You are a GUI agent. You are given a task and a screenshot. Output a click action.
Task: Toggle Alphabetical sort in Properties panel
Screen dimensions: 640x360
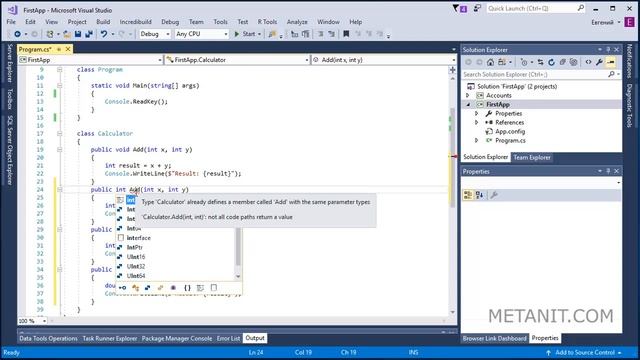tap(480, 195)
